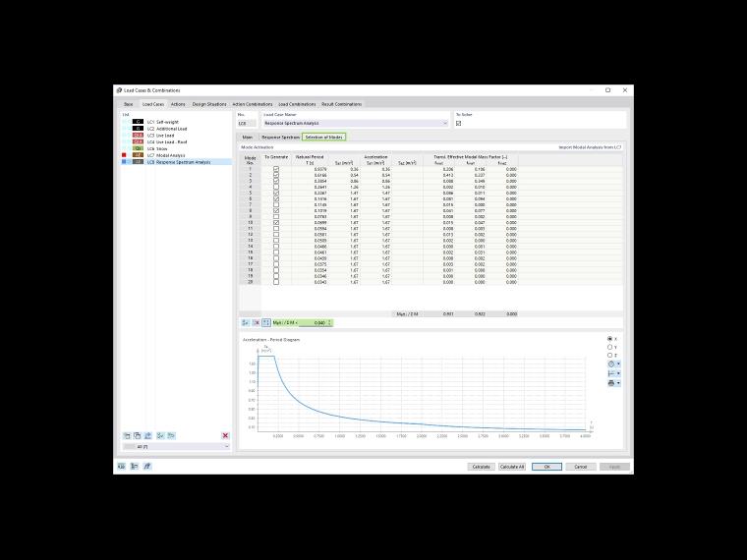Image resolution: width=747 pixels, height=560 pixels.
Task: Click the select-all check icon below list
Action: [x=160, y=435]
